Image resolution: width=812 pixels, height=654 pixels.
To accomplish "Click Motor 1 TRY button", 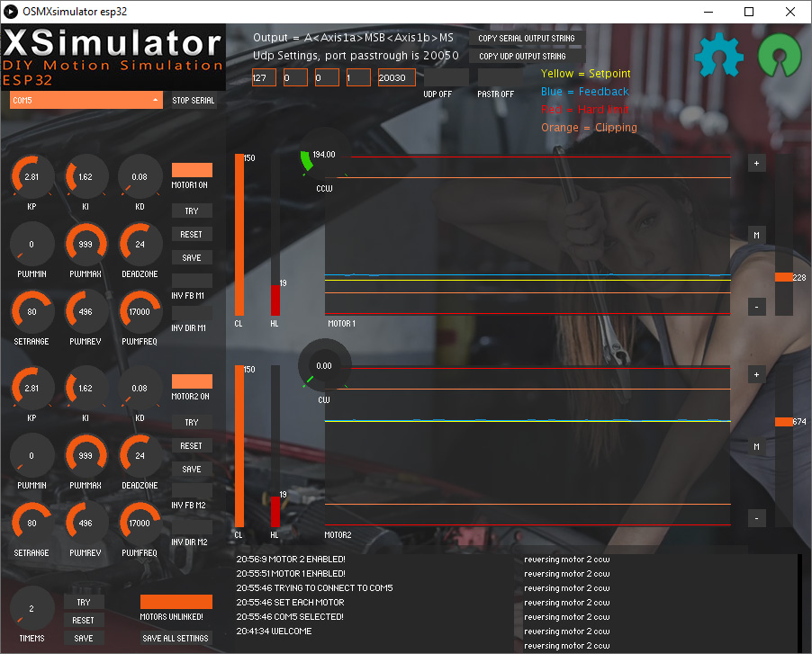I will coord(192,211).
